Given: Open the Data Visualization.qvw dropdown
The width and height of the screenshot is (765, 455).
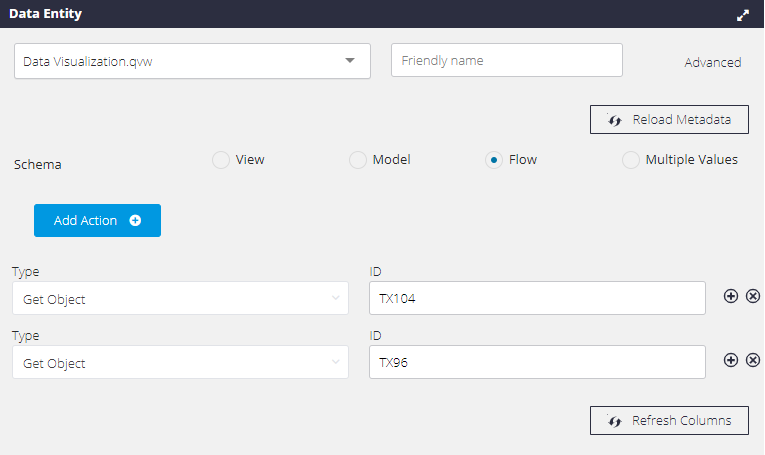Looking at the screenshot, I should point(192,61).
